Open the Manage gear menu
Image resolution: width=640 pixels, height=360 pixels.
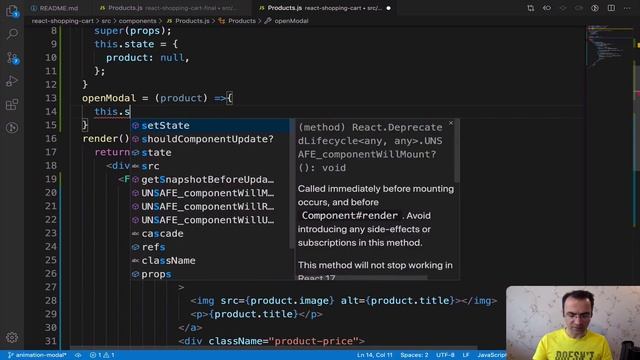(12, 338)
